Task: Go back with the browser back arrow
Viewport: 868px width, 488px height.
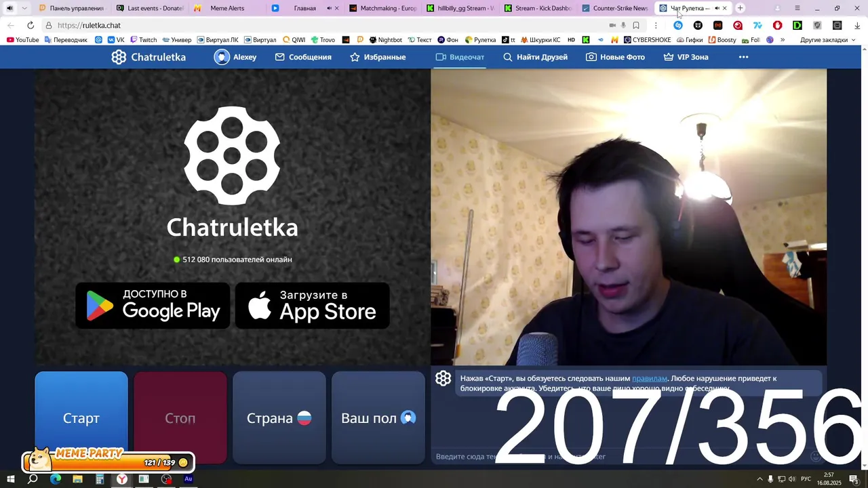Action: (x=10, y=25)
